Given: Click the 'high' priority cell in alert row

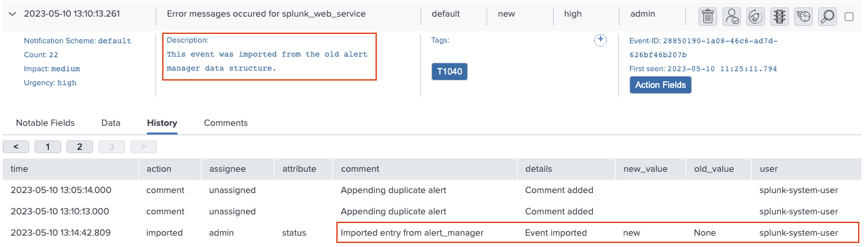Looking at the screenshot, I should (x=573, y=13).
